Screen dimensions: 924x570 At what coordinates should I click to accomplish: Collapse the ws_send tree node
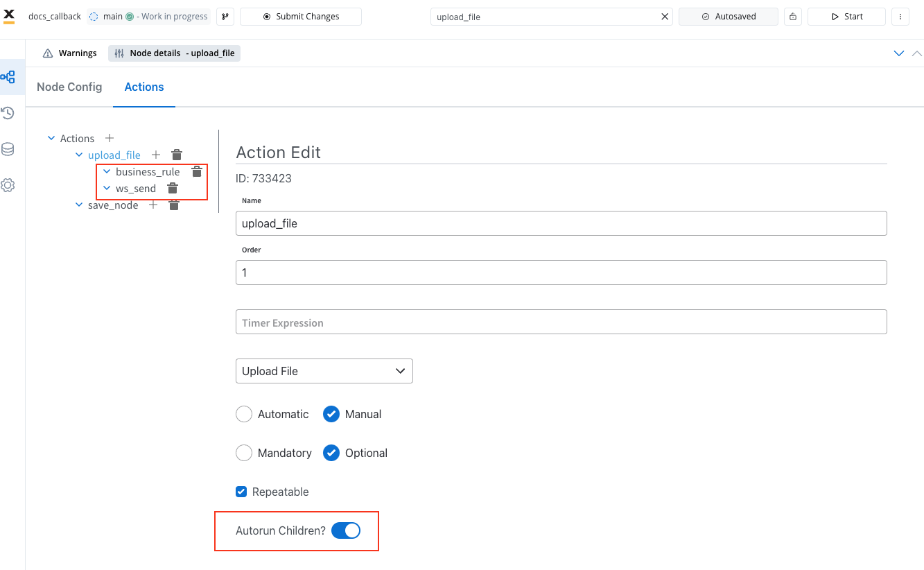click(x=107, y=188)
